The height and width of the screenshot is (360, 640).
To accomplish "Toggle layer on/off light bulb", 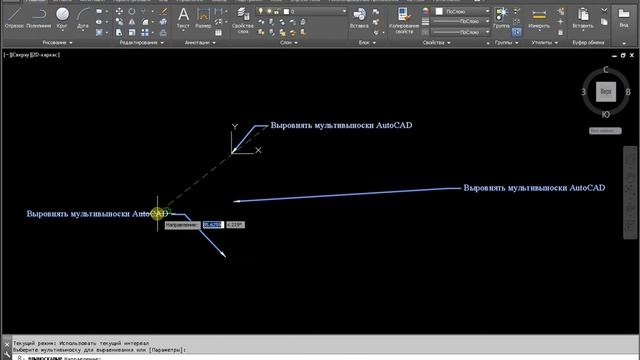I will [x=261, y=11].
